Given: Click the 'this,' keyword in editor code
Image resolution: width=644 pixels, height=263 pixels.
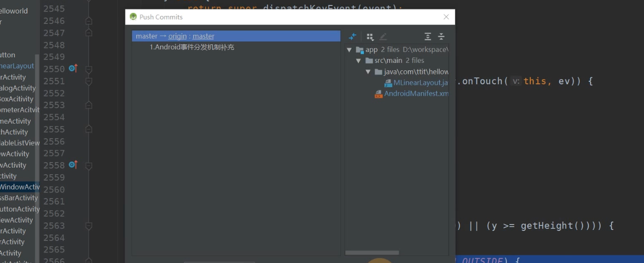Looking at the screenshot, I should coord(538,81).
